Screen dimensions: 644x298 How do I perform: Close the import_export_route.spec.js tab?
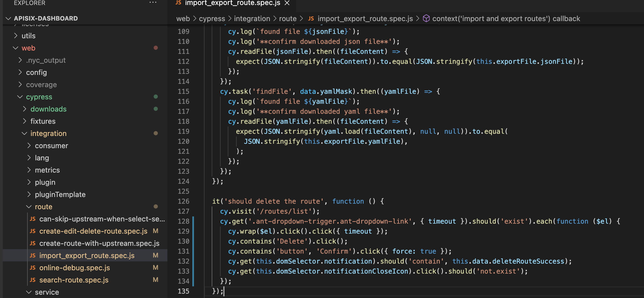tap(287, 3)
